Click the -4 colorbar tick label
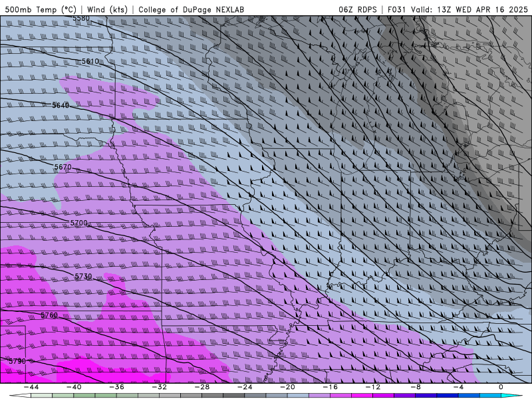This screenshot has width=532, height=399. [458, 387]
